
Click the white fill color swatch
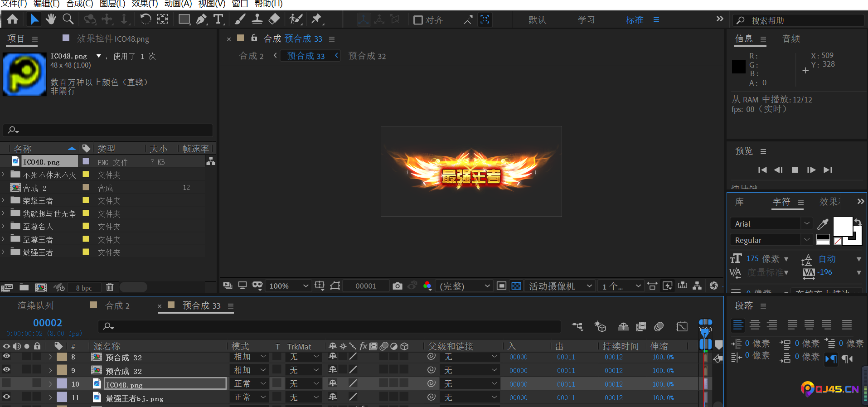pyautogui.click(x=843, y=227)
